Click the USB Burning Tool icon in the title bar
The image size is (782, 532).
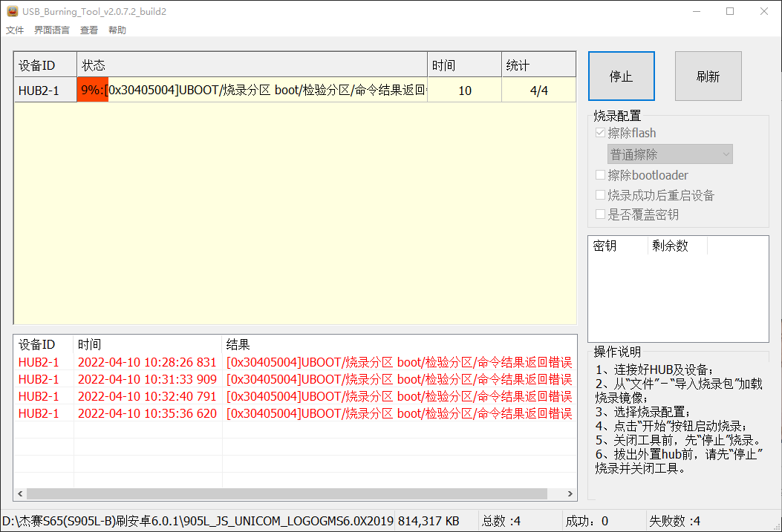tap(12, 11)
